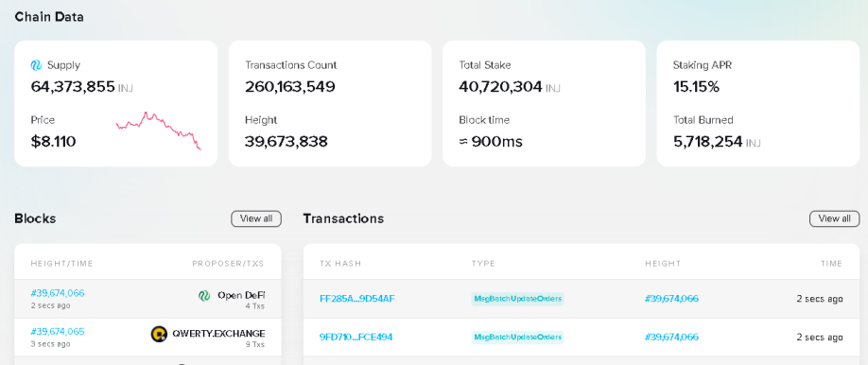Click the Supply card showing 64,373,855 INJ
This screenshot has height=365, width=868.
[115, 104]
